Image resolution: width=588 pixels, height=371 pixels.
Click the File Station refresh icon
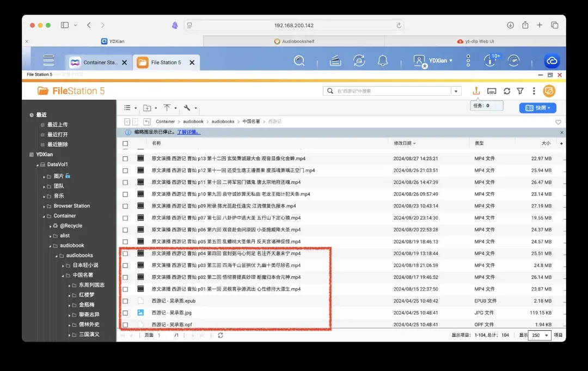pyautogui.click(x=507, y=91)
